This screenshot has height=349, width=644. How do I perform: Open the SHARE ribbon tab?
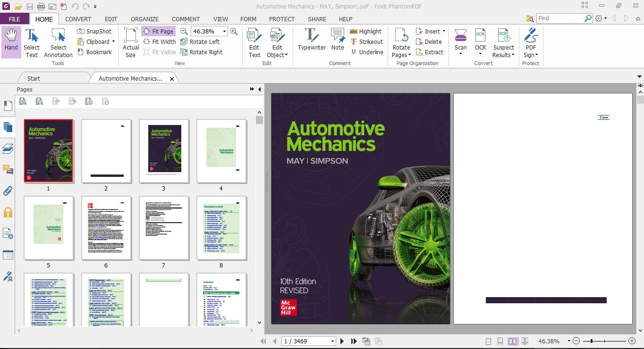tap(317, 19)
